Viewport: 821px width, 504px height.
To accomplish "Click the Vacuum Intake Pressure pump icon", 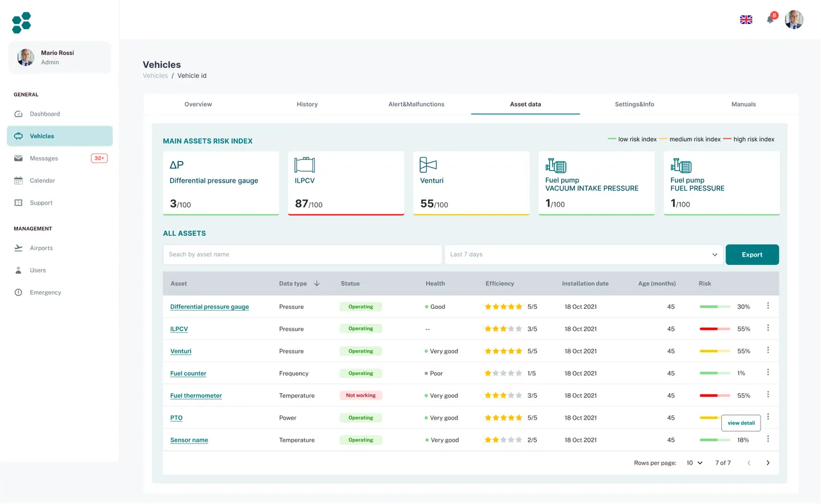I will (555, 165).
